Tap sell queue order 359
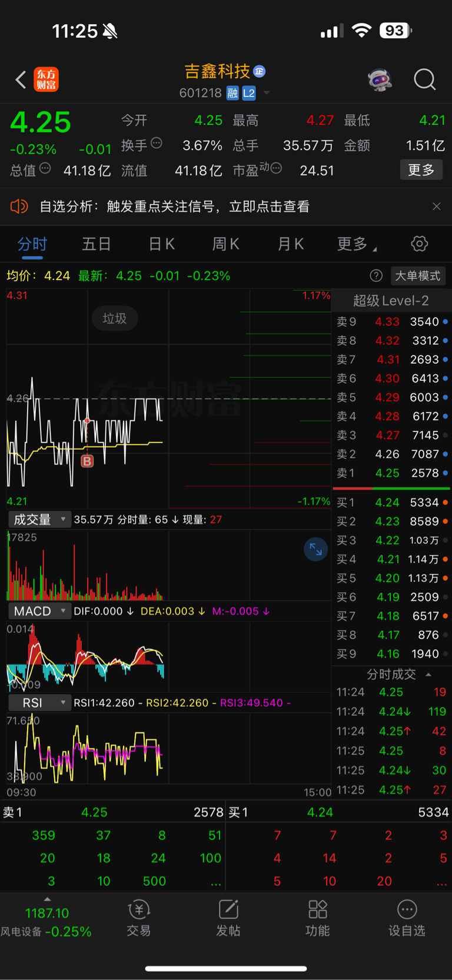This screenshot has height=980, width=452. [x=44, y=836]
